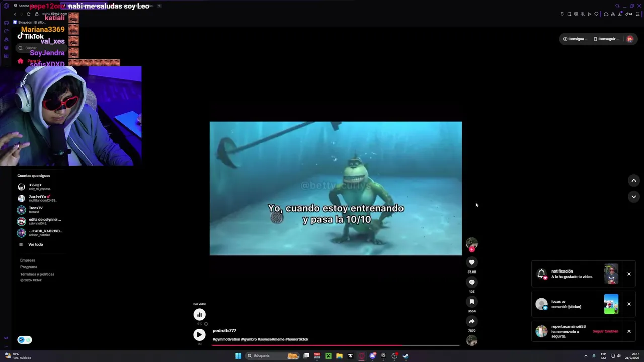Focus the TikTok 'Buscar' search field
The width and height of the screenshot is (644, 362).
coord(41,48)
